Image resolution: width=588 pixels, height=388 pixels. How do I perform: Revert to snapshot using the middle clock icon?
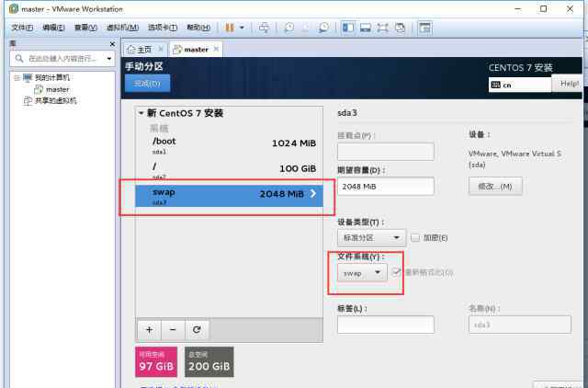[x=306, y=28]
